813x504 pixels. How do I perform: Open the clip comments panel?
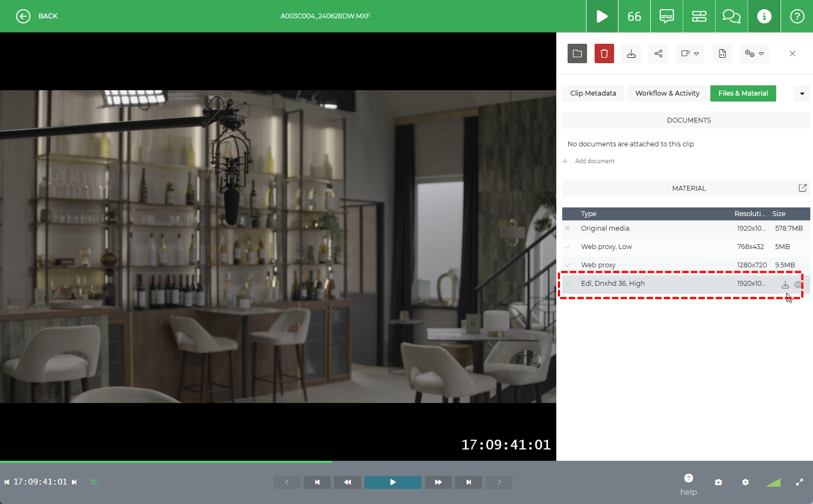coord(667,16)
